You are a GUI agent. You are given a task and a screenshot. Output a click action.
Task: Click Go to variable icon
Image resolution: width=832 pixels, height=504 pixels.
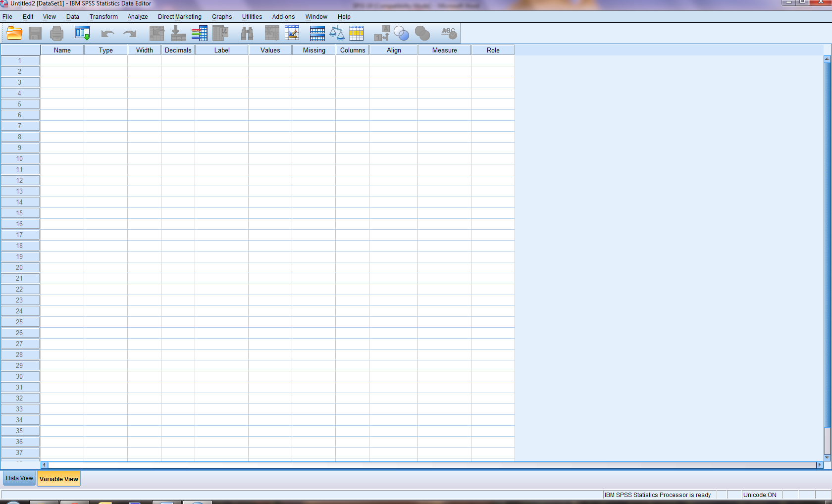pyautogui.click(x=178, y=33)
